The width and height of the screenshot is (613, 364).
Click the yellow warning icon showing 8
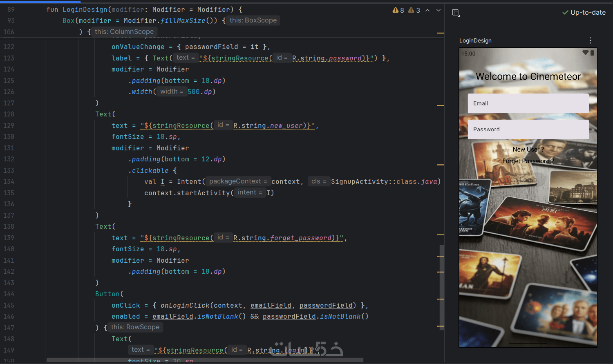pos(398,10)
